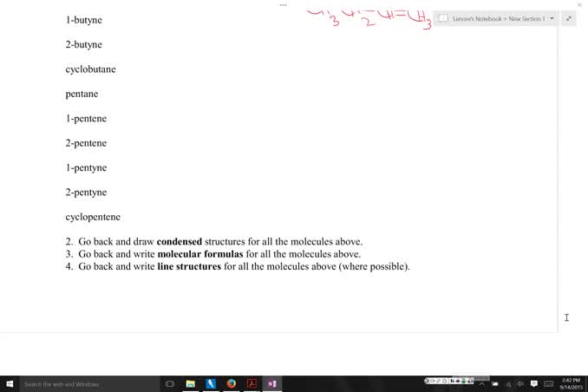Open the Windows Start menu
588x392 pixels.
click(10, 383)
